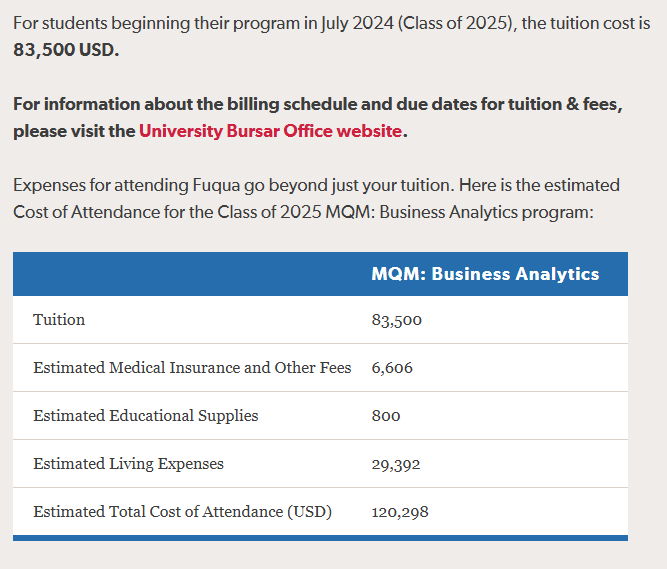Click the 29,392 living expenses amount

396,464
